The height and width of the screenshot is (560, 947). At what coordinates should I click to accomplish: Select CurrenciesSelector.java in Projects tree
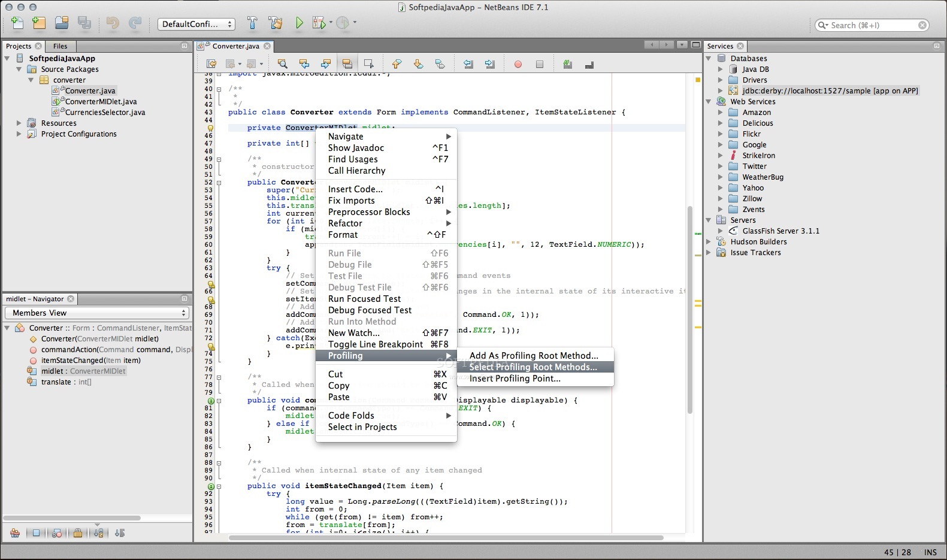coord(105,113)
